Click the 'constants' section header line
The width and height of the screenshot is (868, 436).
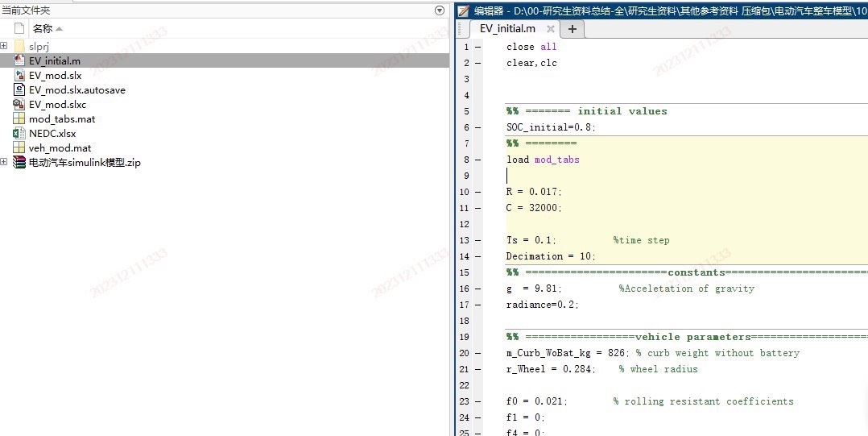[687, 272]
